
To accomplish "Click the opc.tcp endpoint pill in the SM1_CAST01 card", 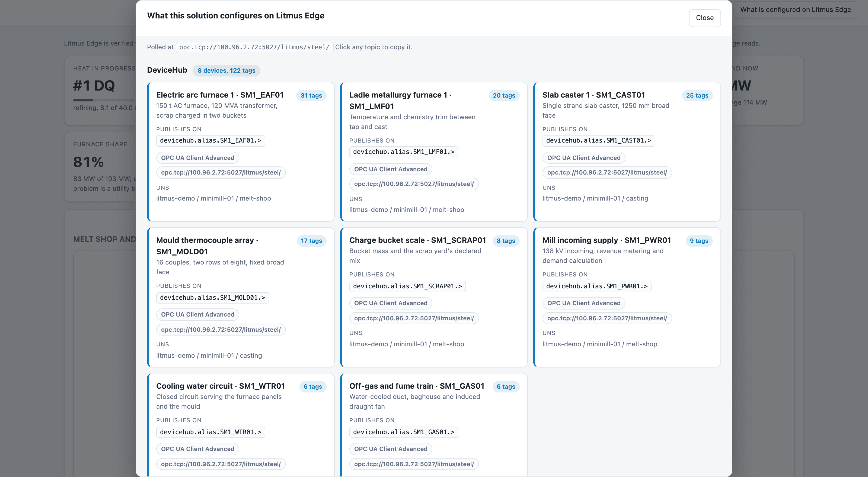I will coord(607,173).
